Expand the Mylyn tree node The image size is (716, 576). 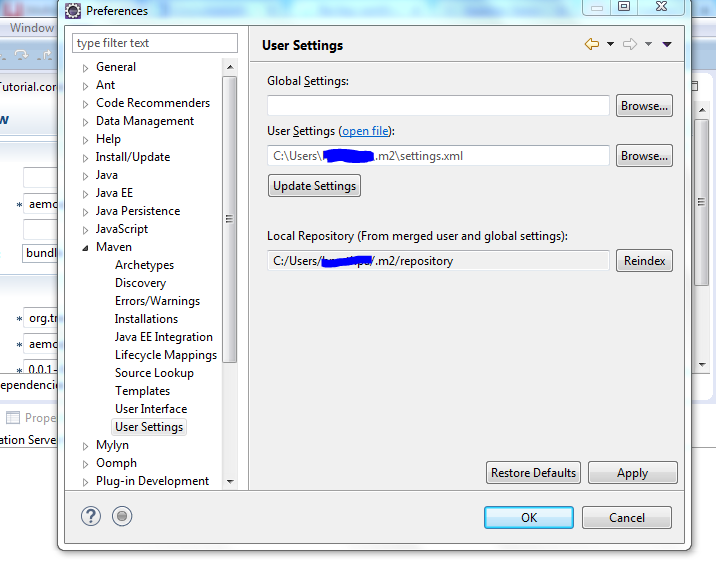click(85, 446)
